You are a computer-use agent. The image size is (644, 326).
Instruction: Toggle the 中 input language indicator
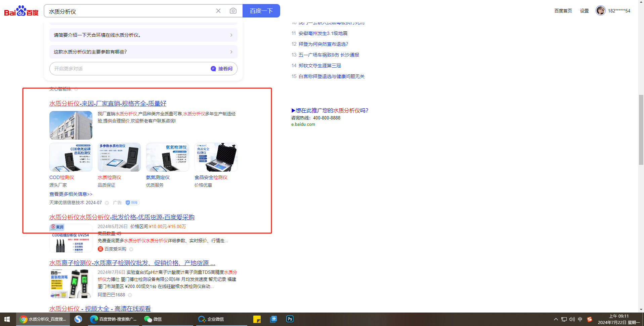tap(580, 319)
